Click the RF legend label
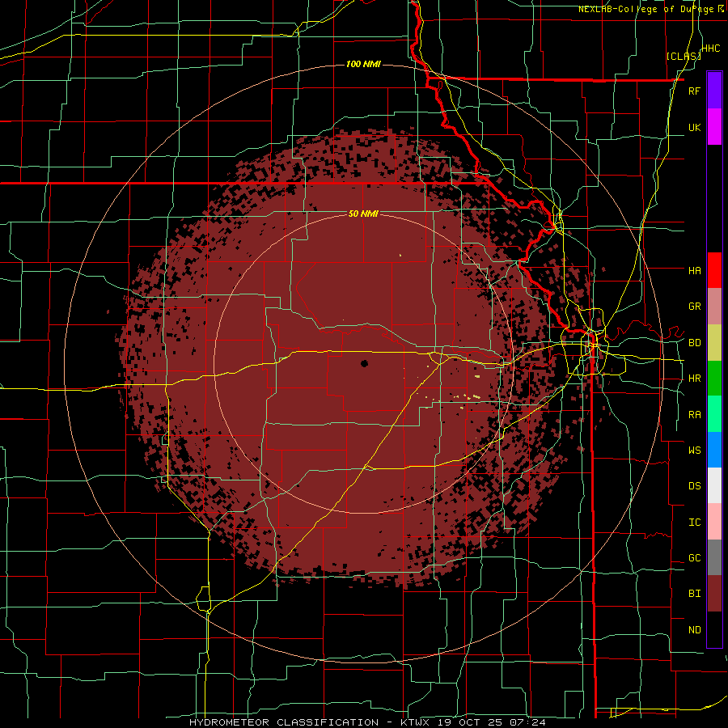Image resolution: width=728 pixels, height=728 pixels. tap(694, 91)
